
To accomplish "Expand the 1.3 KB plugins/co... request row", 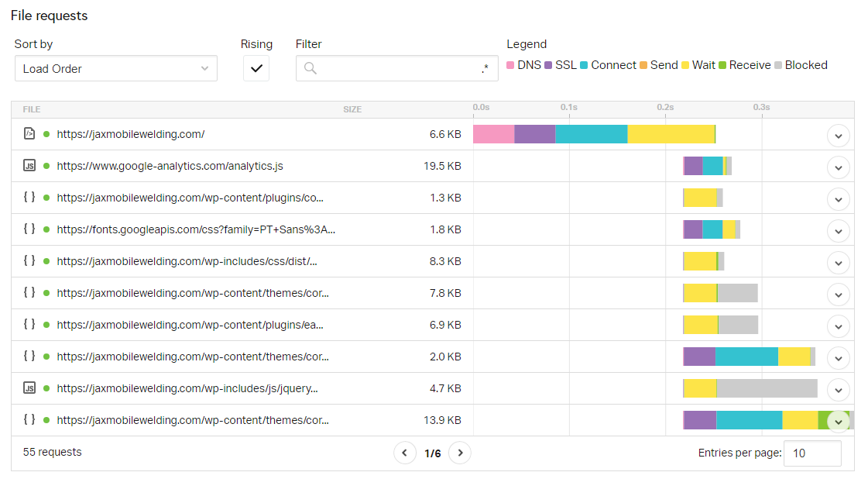I will click(838, 199).
